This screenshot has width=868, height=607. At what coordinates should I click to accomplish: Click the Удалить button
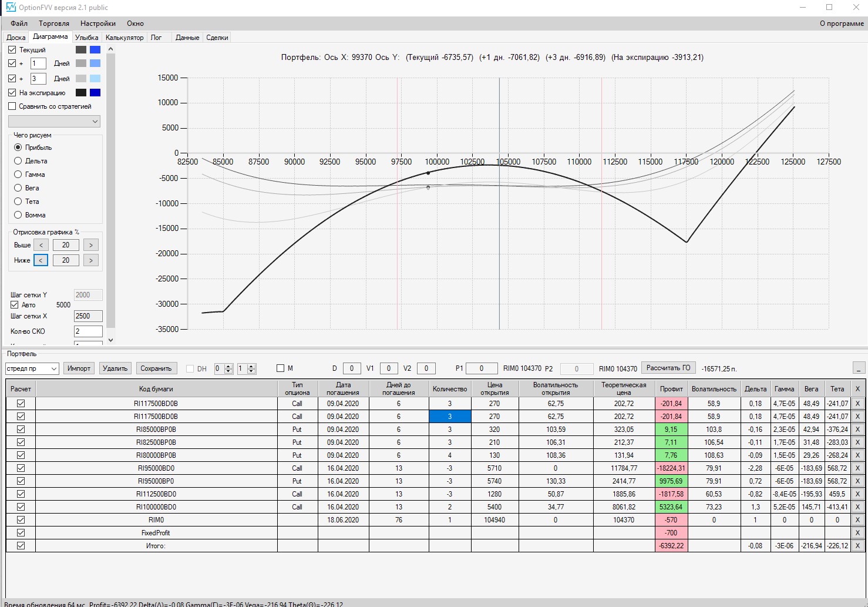pyautogui.click(x=115, y=368)
